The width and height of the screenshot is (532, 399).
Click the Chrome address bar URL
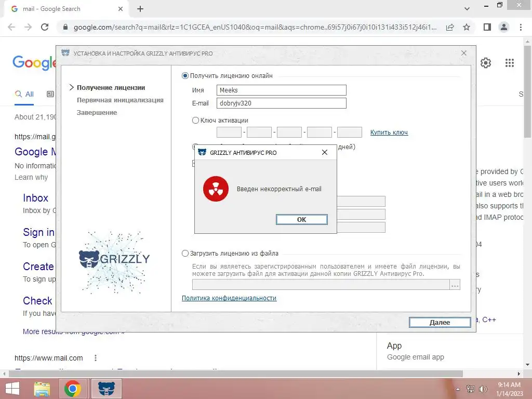(x=255, y=27)
